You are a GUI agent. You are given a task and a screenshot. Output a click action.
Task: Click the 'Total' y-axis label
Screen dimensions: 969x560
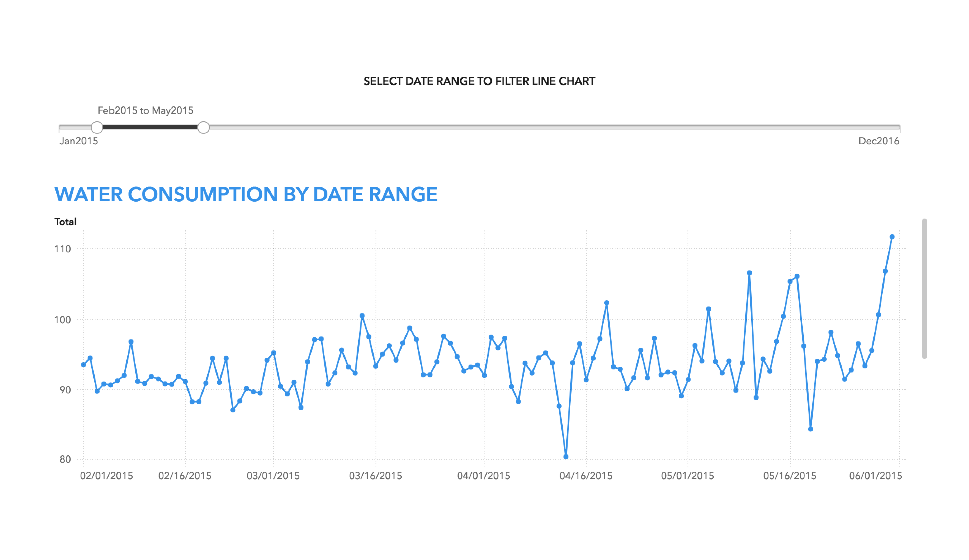[65, 222]
